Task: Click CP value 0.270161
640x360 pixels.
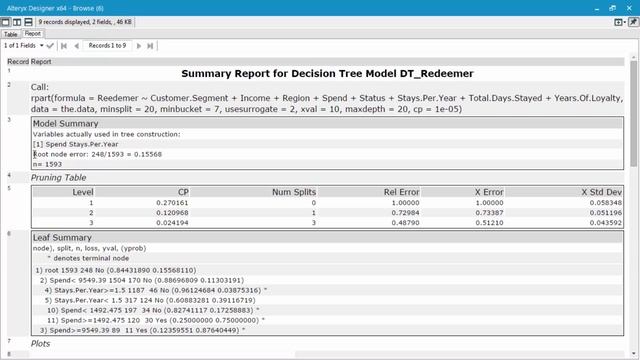Action: [172, 203]
